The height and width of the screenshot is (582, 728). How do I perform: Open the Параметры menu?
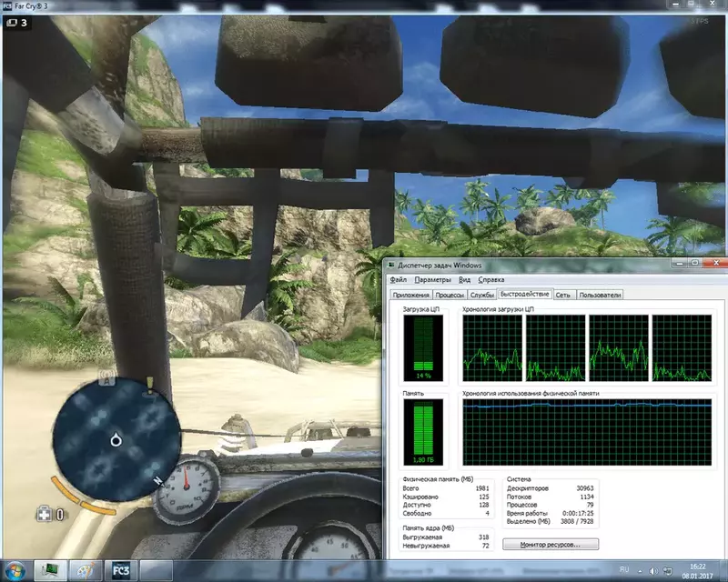pos(433,280)
